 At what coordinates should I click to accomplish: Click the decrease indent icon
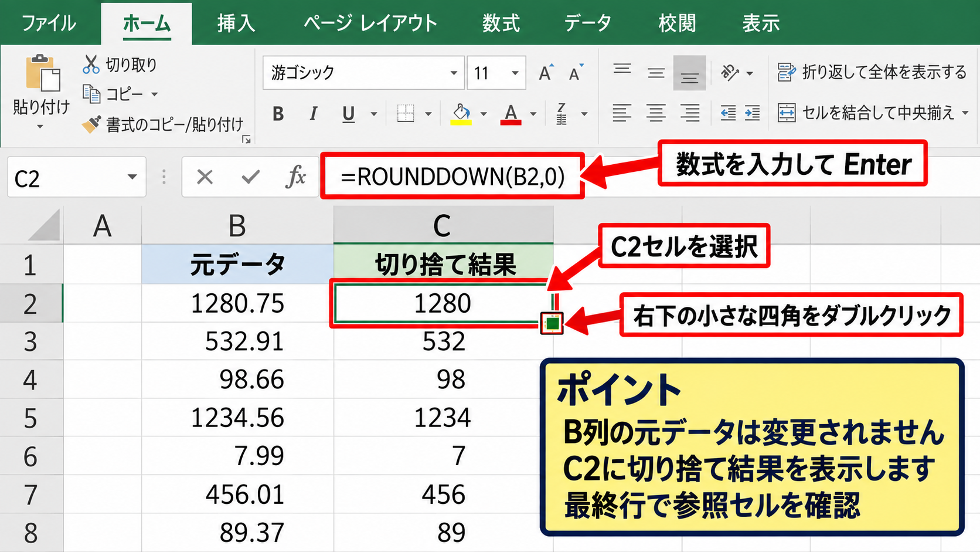728,113
